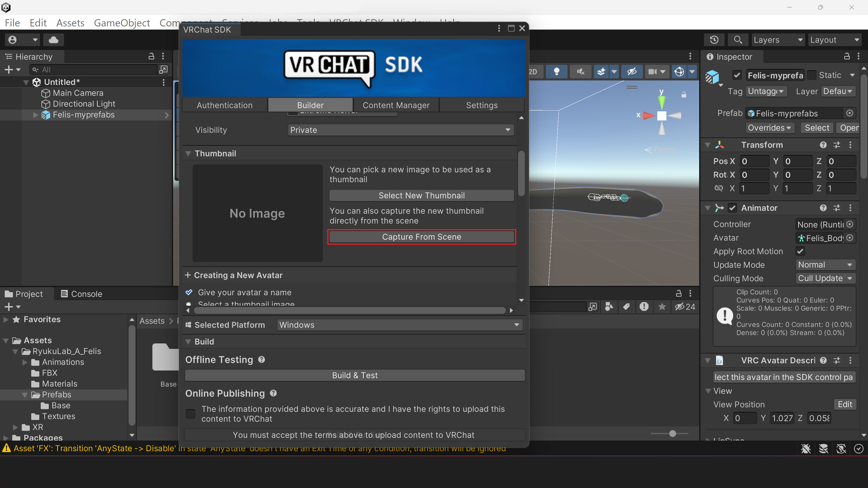
Task: Open the Visibility Private dropdown
Action: pyautogui.click(x=401, y=130)
